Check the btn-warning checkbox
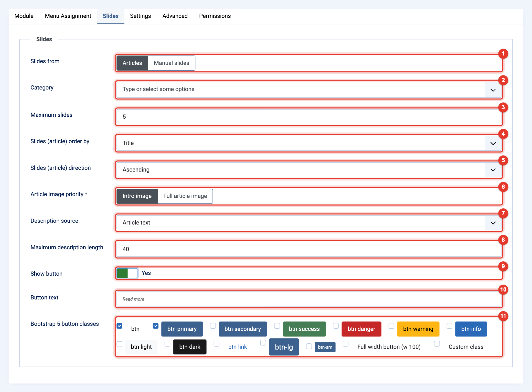Viewport: 532px width, 392px height. click(x=391, y=326)
